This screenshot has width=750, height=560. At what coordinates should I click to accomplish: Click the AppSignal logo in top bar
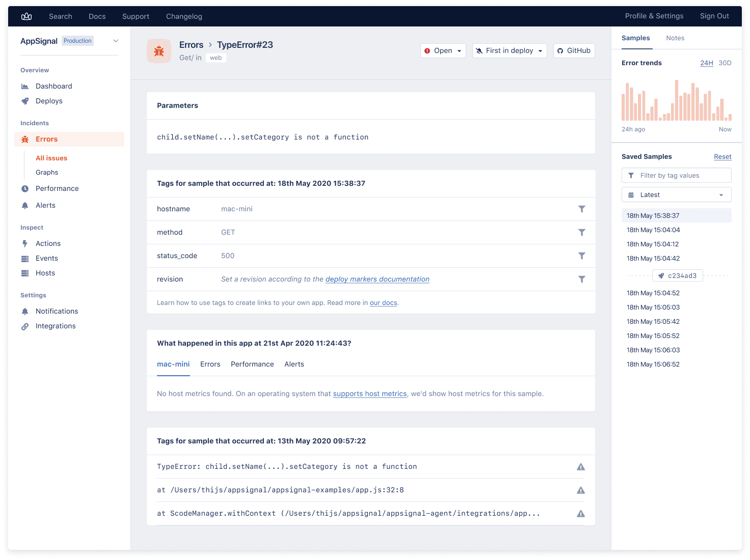[x=26, y=16]
